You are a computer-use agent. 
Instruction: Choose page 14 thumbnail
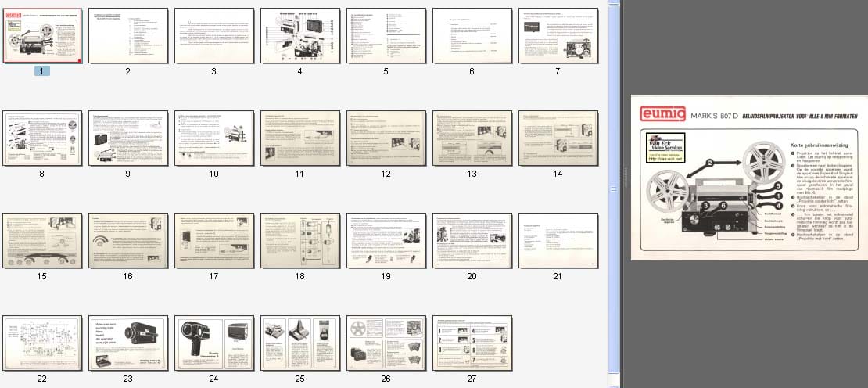pos(558,138)
